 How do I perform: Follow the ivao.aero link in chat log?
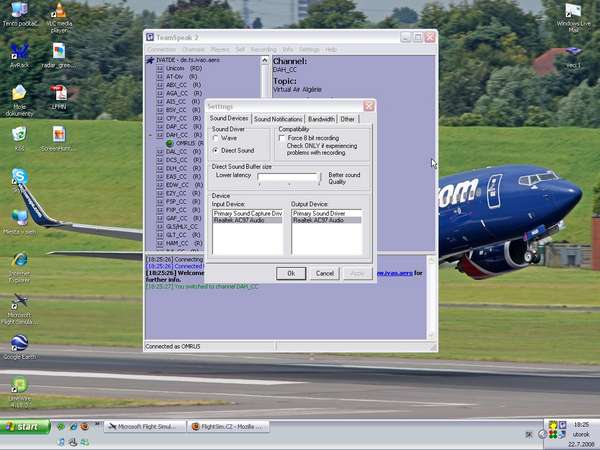(395, 273)
